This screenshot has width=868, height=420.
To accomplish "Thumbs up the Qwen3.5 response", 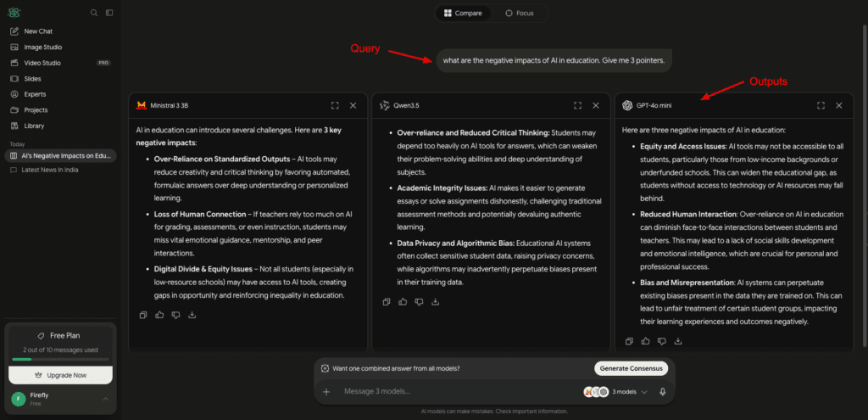I will coord(403,302).
